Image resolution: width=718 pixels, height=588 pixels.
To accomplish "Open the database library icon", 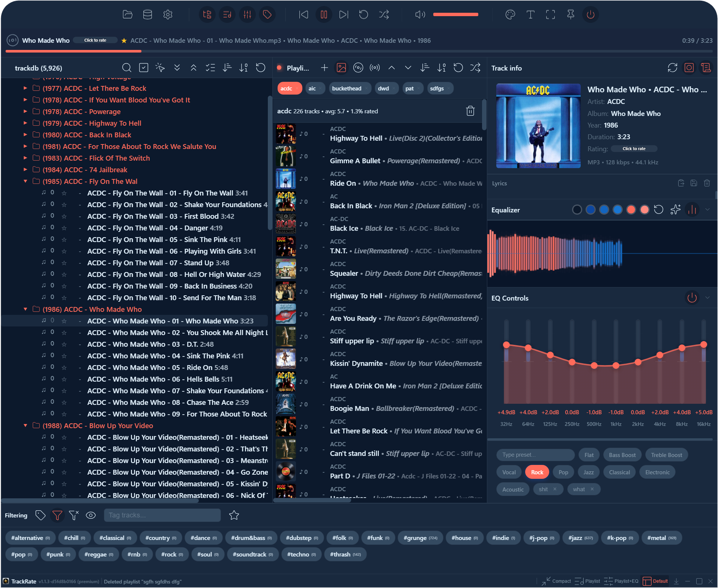I will pyautogui.click(x=147, y=14).
